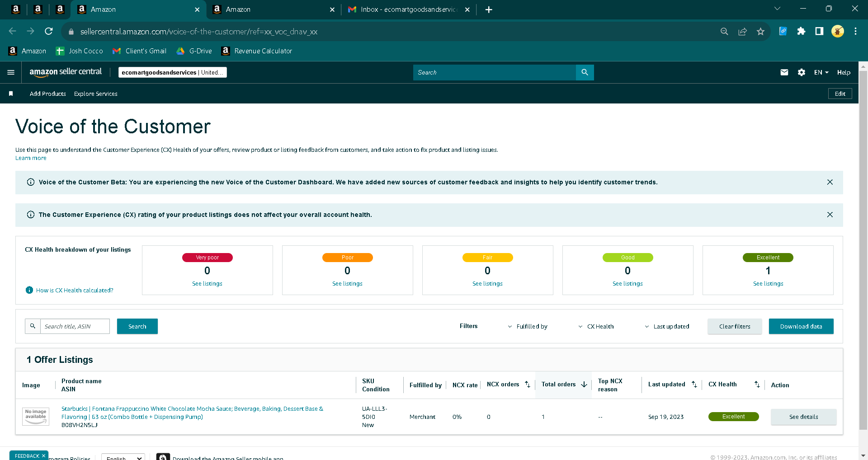Screen dimensions: 868x460
Task: Click the No image available thumbnail
Action: [x=36, y=416]
